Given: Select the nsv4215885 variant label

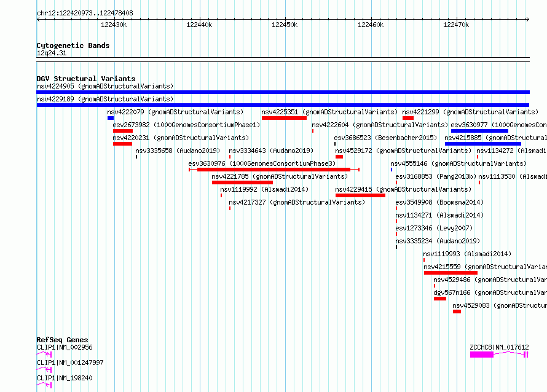Looking at the screenshot, I should [x=496, y=138].
